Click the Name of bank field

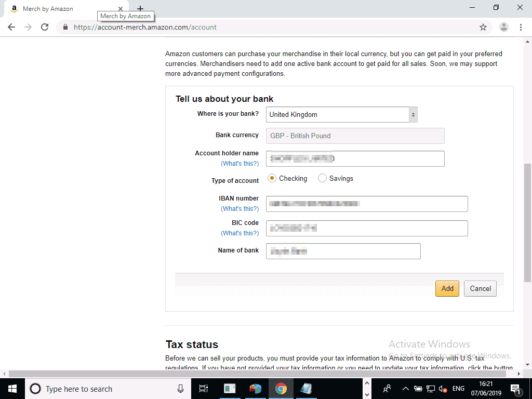(343, 251)
